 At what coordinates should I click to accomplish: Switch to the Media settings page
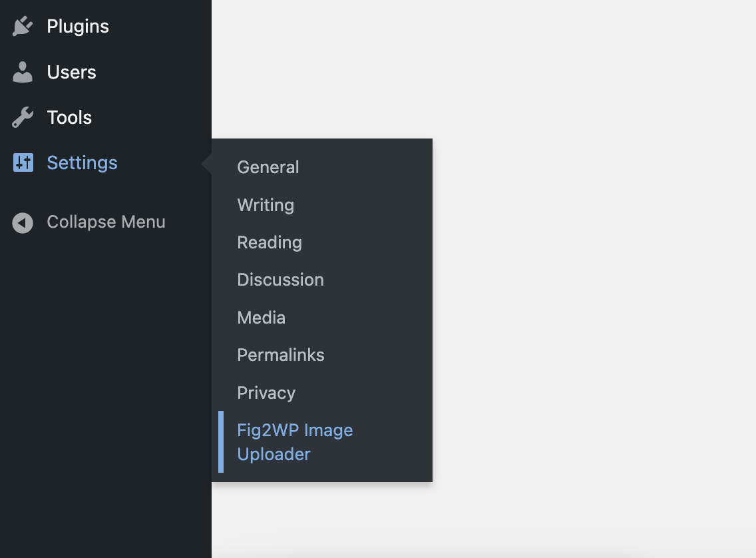coord(261,318)
